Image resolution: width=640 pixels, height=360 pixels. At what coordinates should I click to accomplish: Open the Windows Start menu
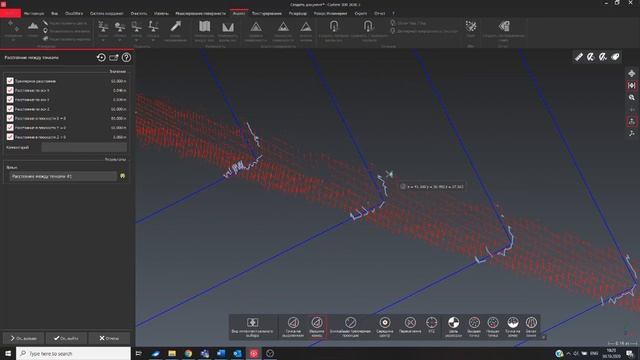click(x=8, y=353)
